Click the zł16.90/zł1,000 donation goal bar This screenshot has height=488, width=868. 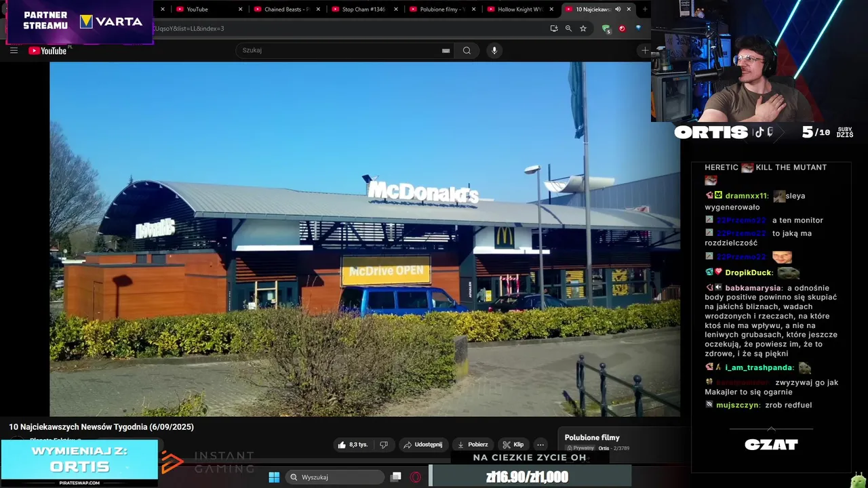point(530,476)
